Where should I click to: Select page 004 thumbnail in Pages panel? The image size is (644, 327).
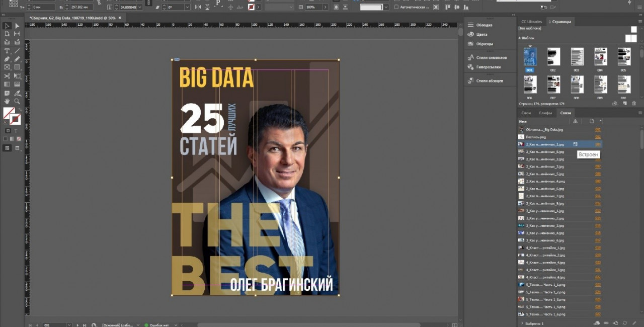(x=600, y=57)
